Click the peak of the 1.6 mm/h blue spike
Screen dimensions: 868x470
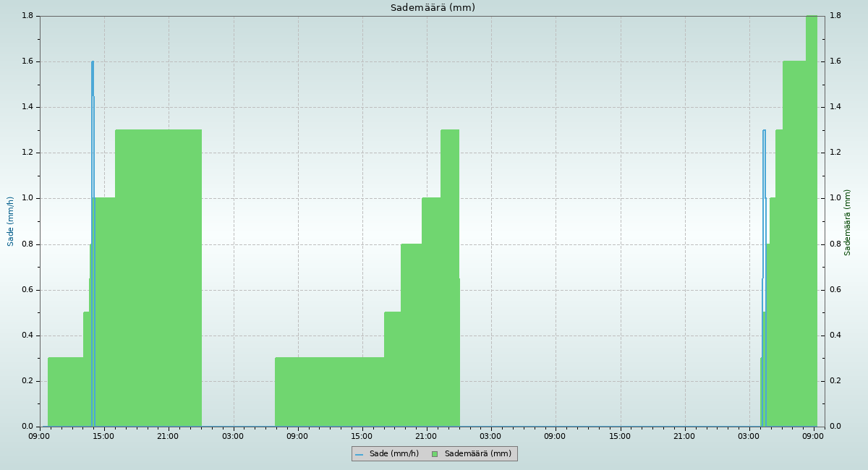pos(93,63)
